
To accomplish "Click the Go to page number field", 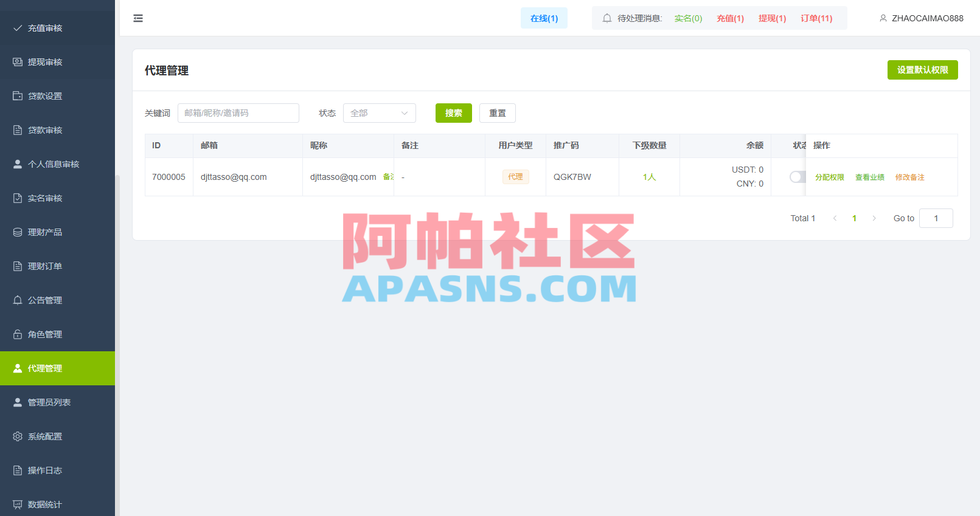I will coord(936,218).
